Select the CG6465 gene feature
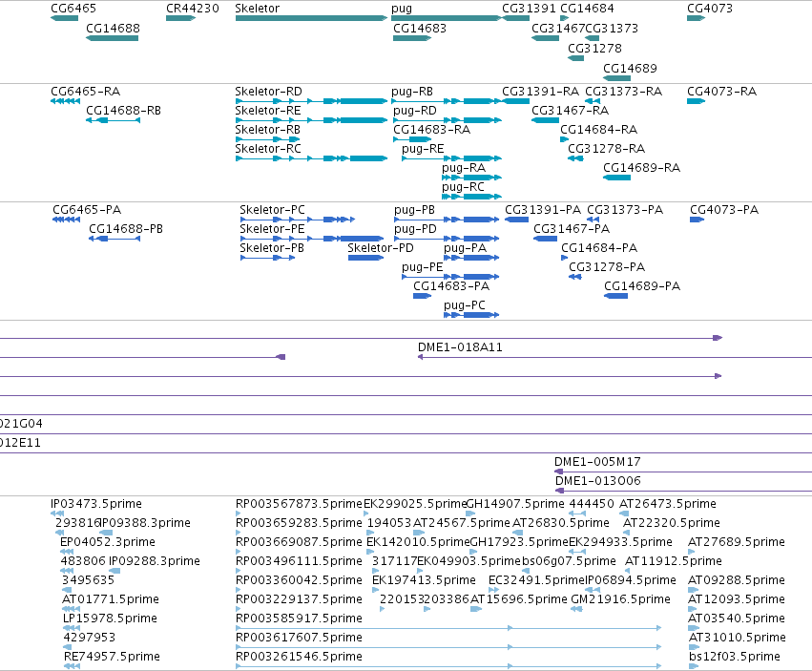Viewport: 812px width, 671px height. point(64,18)
